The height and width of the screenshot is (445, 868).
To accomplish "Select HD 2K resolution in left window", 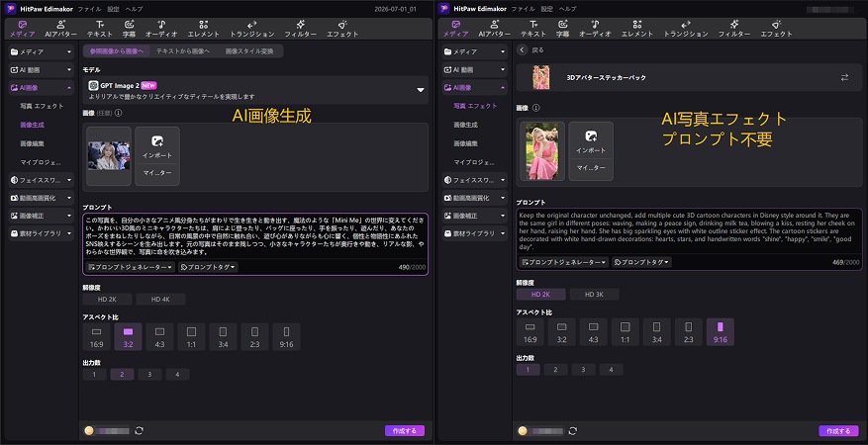I will [108, 299].
